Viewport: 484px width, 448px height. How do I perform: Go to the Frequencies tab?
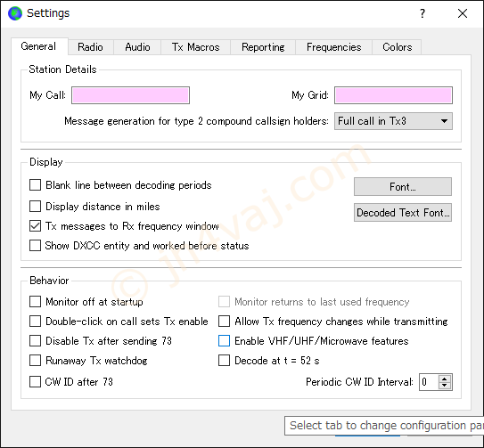tap(333, 47)
